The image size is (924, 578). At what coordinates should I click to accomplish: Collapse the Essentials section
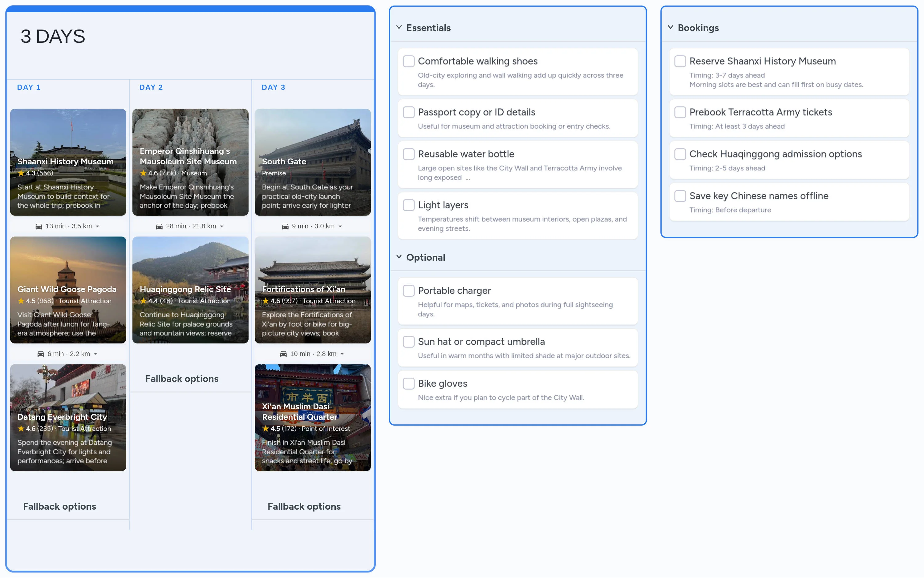tap(399, 27)
